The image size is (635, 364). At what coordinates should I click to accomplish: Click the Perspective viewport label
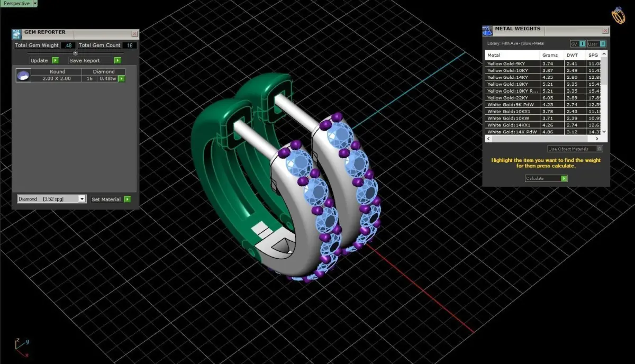(x=16, y=3)
